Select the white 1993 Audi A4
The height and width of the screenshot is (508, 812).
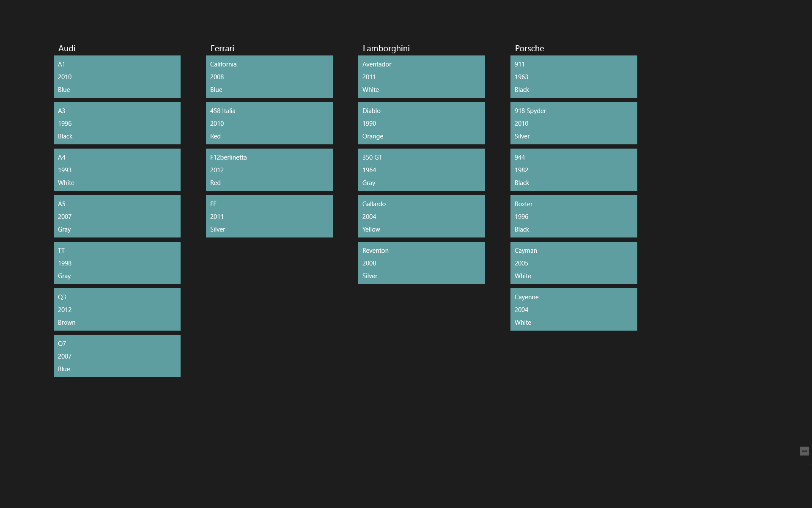coord(117,169)
